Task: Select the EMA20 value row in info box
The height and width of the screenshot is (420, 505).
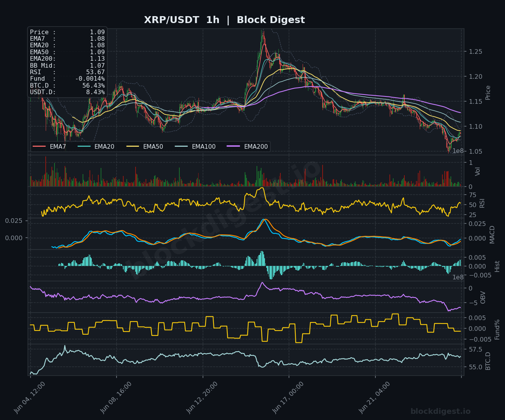Action: pyautogui.click(x=67, y=45)
